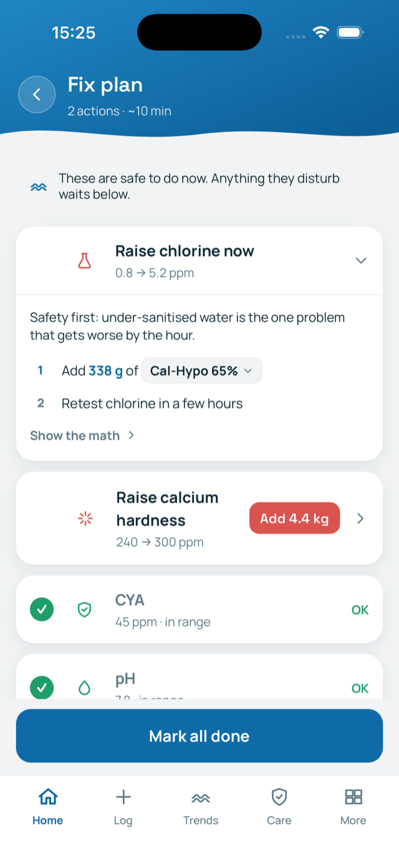Switch to the Care tab
This screenshot has height=868, width=399.
(x=279, y=807)
